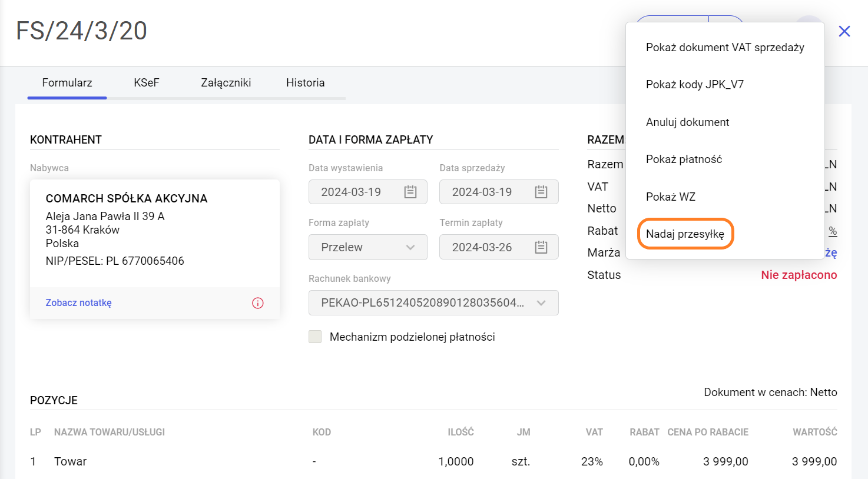Go to the Historia tab
The height and width of the screenshot is (479, 868).
305,83
